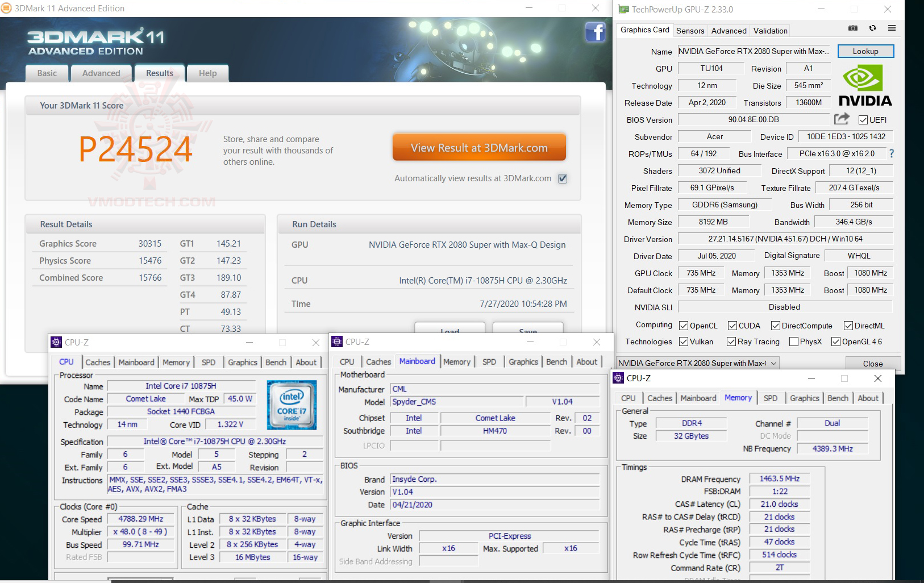Screen dimensions: 924x583
Task: Click the TechPowerUp GPU-Z title bar icon
Action: coord(623,9)
